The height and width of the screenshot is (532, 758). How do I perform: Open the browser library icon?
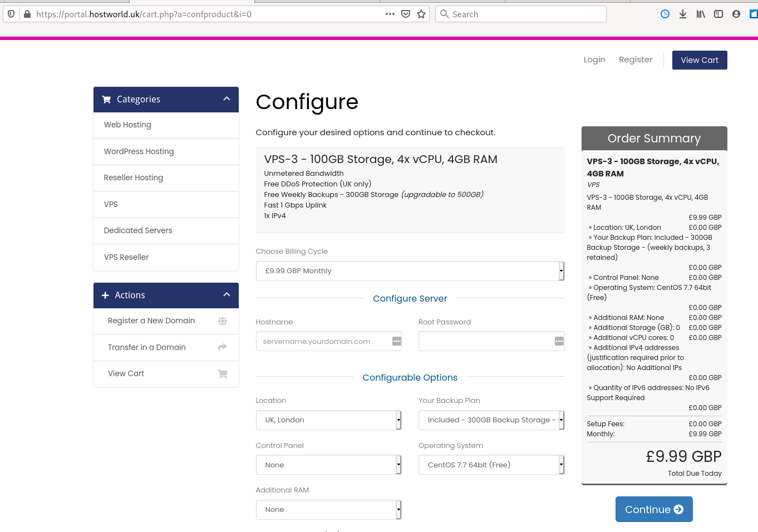[701, 14]
